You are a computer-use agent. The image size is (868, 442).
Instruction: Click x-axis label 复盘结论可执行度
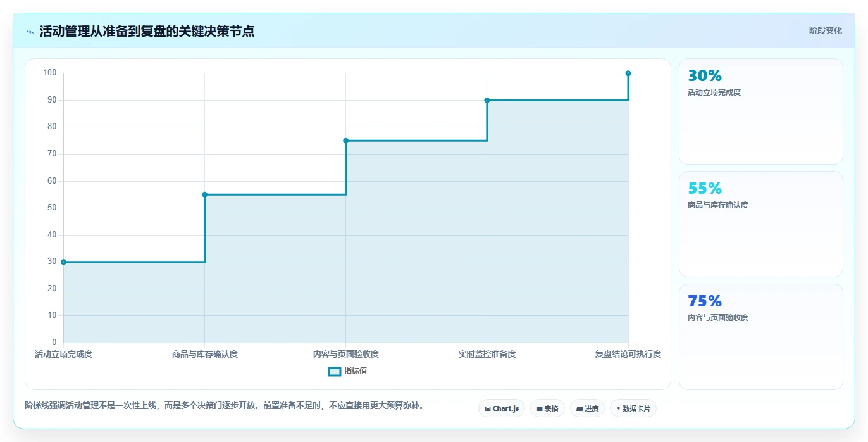[628, 354]
